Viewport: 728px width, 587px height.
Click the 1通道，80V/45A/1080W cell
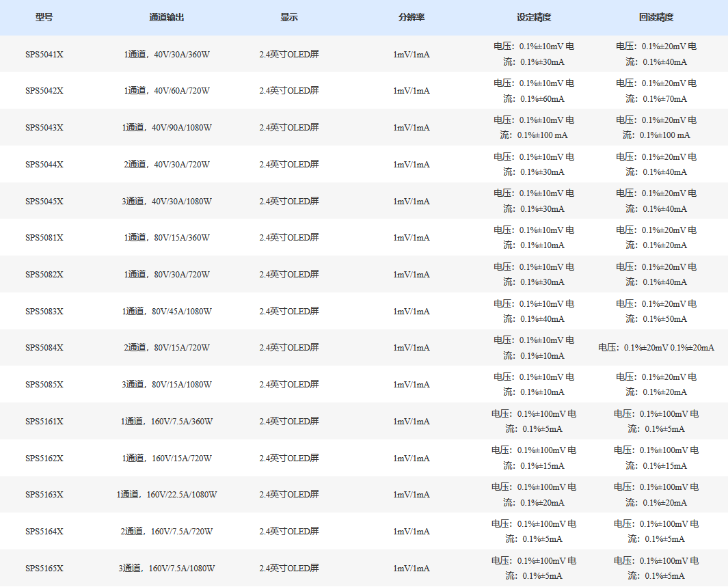click(x=167, y=312)
